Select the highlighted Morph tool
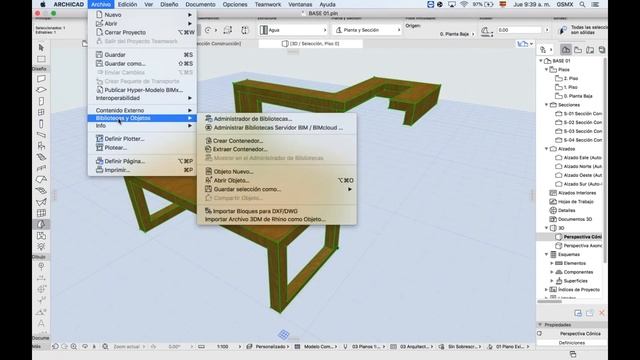The height and width of the screenshot is (360, 640). pyautogui.click(x=41, y=224)
